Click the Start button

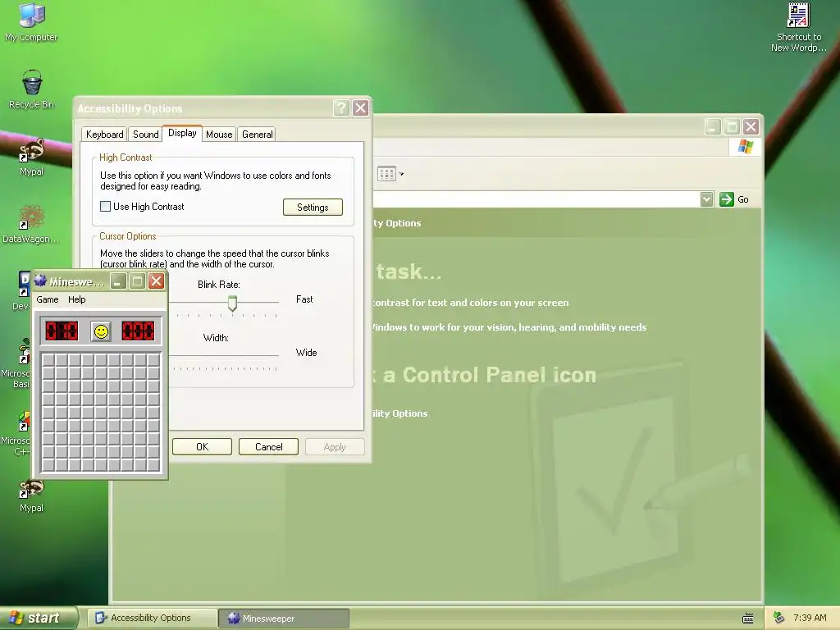(39, 618)
